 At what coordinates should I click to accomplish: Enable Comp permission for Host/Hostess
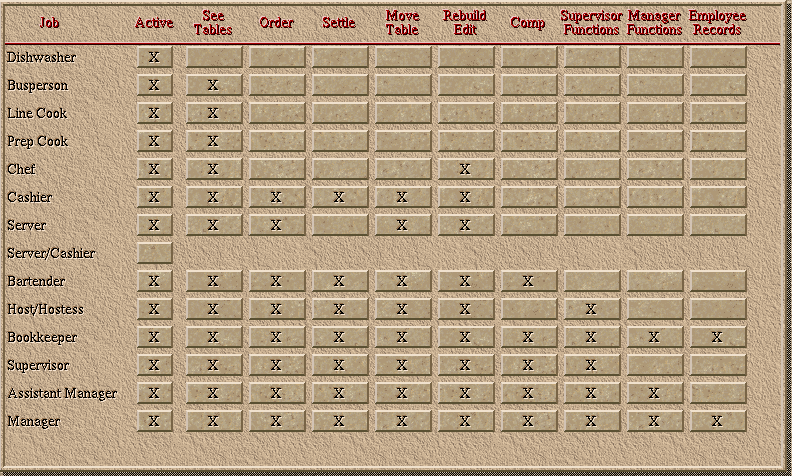click(x=528, y=309)
